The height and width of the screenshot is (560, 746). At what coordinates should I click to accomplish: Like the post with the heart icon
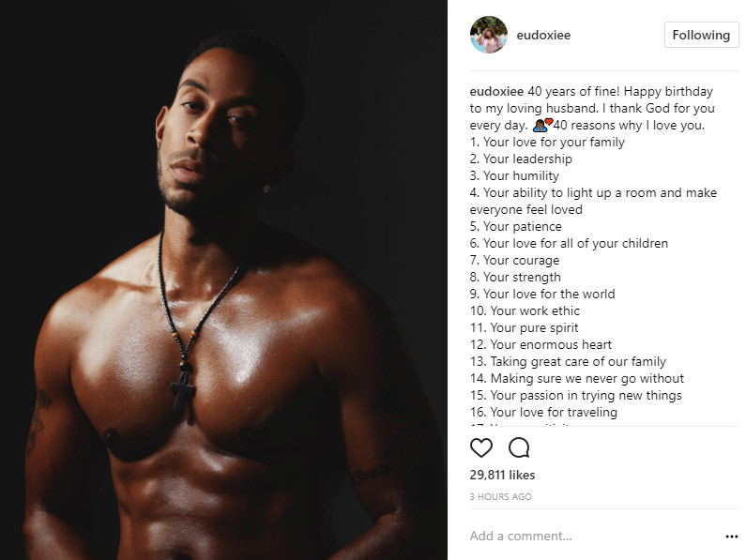pyautogui.click(x=481, y=447)
